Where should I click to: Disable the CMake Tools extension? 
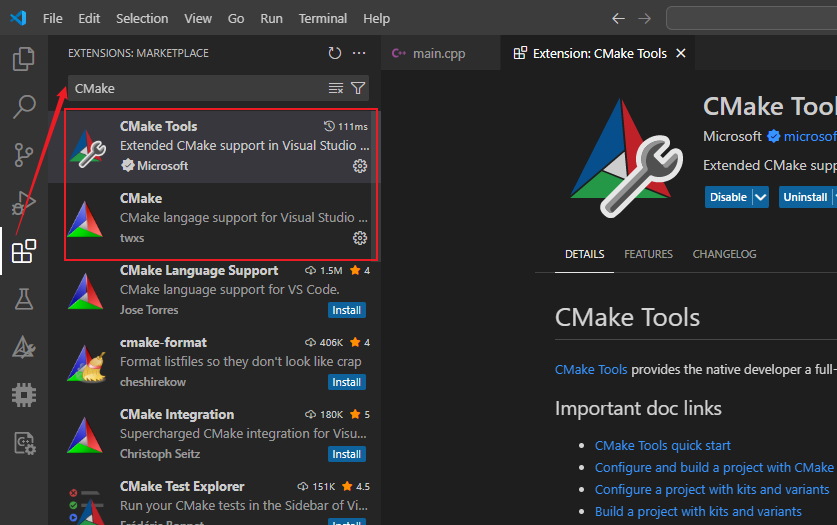tap(728, 197)
